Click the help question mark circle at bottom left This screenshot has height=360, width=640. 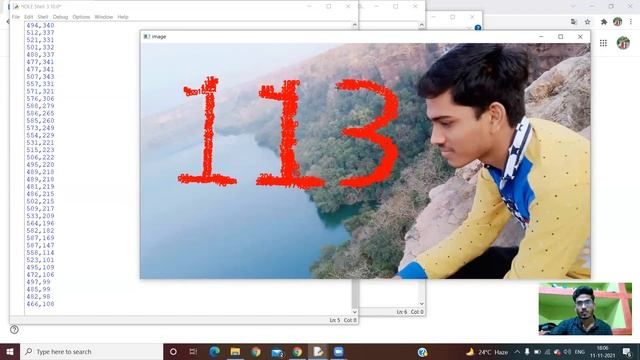(x=14, y=329)
